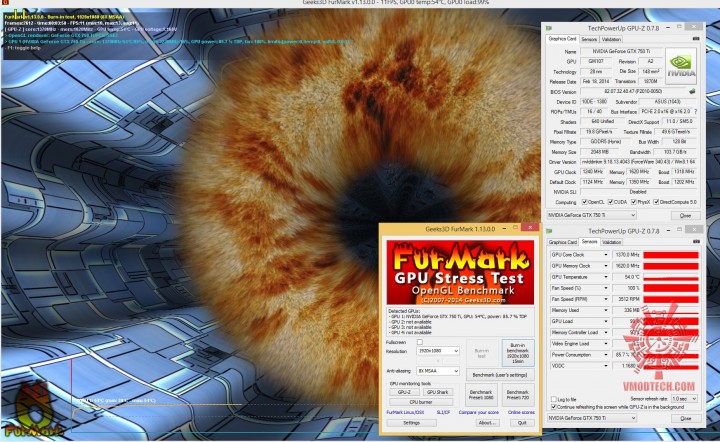Enable the Log to file checkbox
The width and height of the screenshot is (720, 442).
pyautogui.click(x=553, y=399)
